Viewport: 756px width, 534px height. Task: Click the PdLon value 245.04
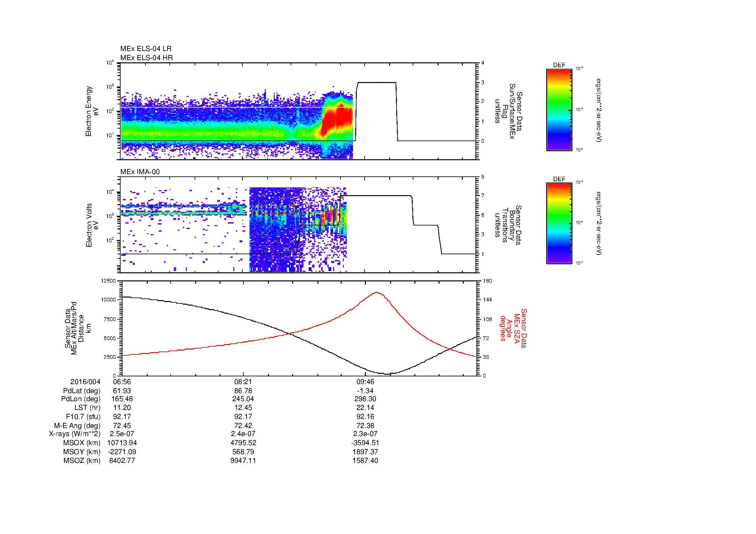243,399
